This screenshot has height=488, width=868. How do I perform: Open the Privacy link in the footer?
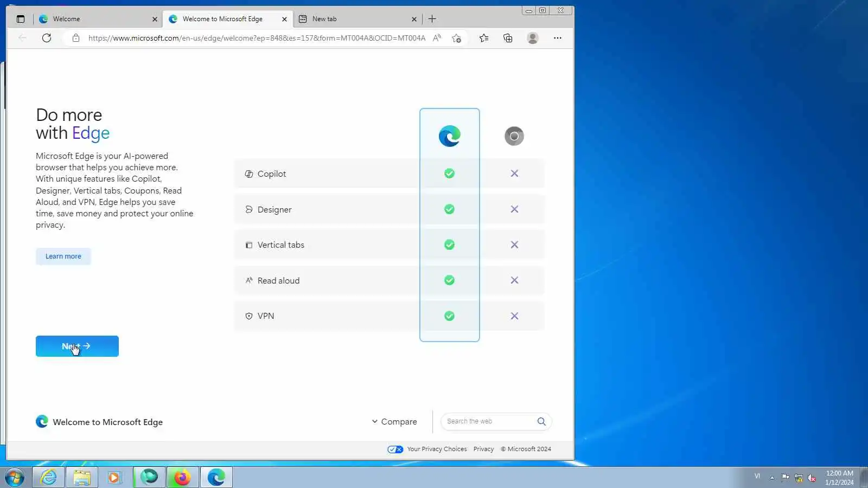[483, 449]
